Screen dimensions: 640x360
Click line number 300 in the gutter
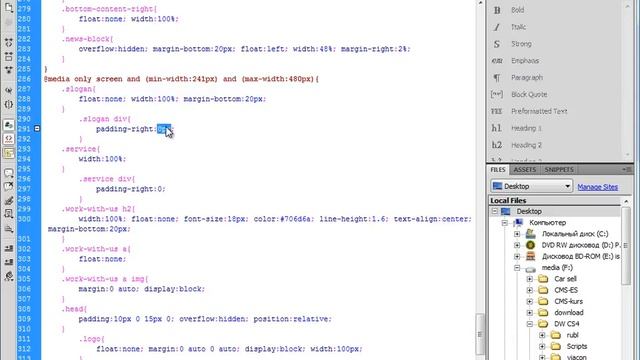pyautogui.click(x=24, y=219)
